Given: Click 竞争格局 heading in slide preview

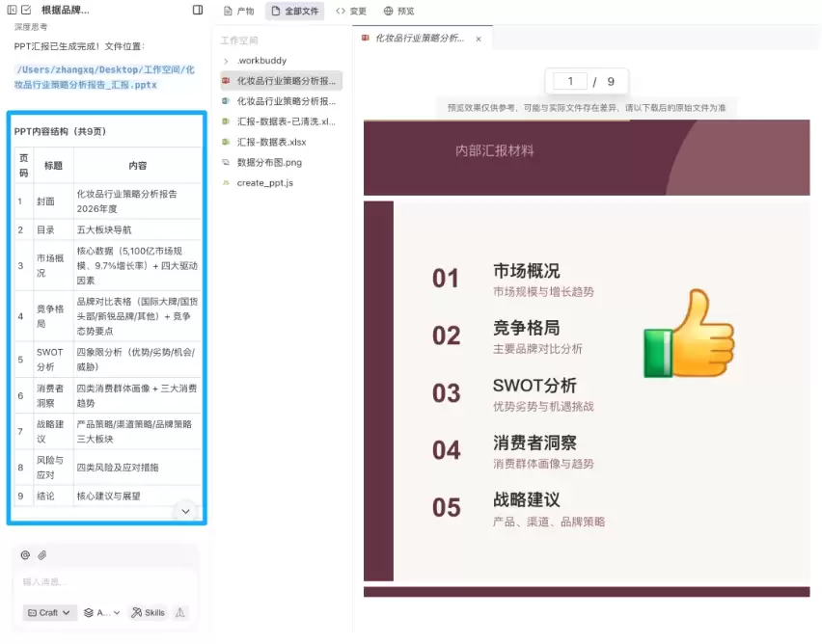Looking at the screenshot, I should click(x=527, y=328).
